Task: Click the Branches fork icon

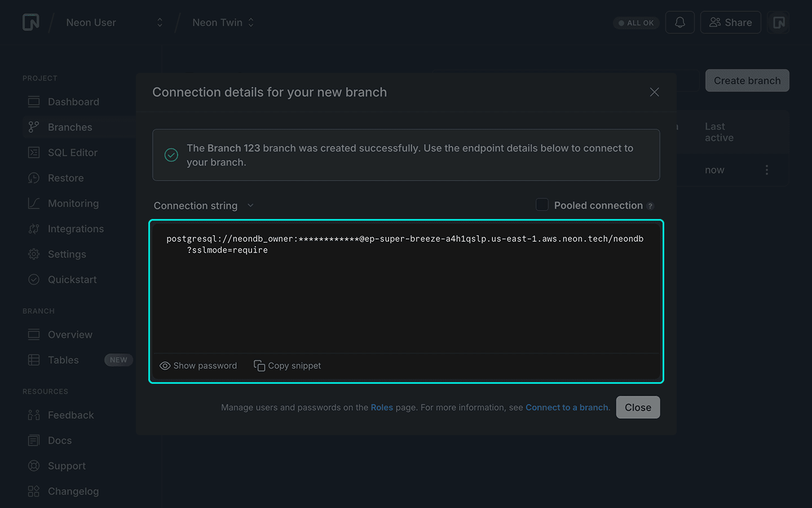Action: (x=34, y=127)
